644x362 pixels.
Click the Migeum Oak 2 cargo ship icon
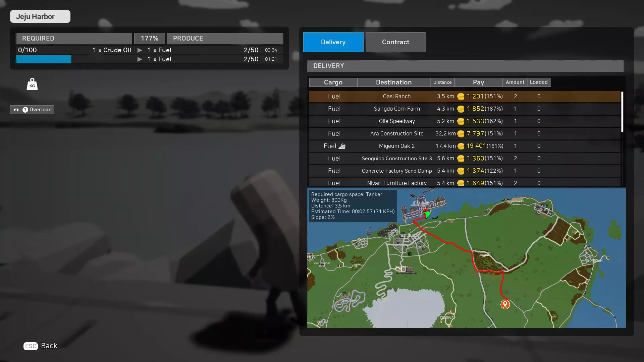click(x=342, y=146)
